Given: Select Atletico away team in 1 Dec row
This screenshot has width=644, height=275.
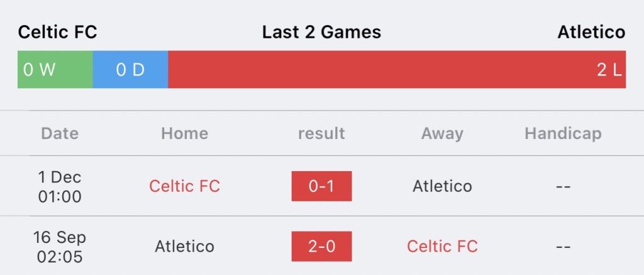Looking at the screenshot, I should [442, 186].
